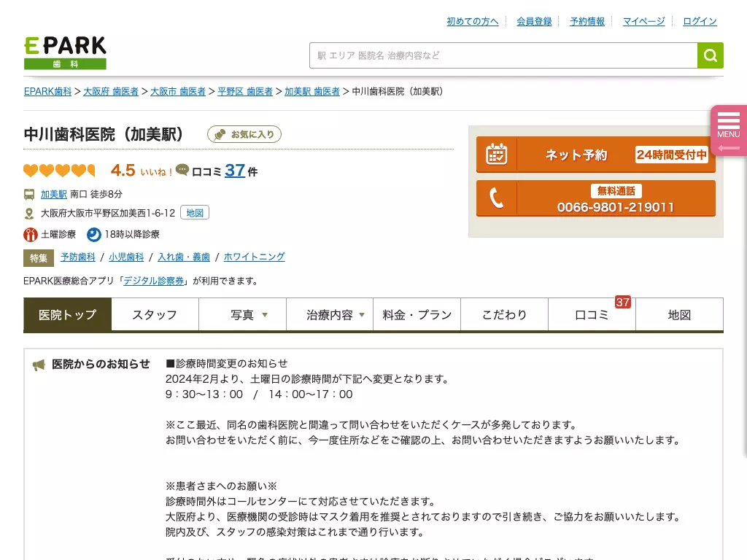Go to 大阪府 歯医者 breadcrumb
747x560 pixels.
111,91
